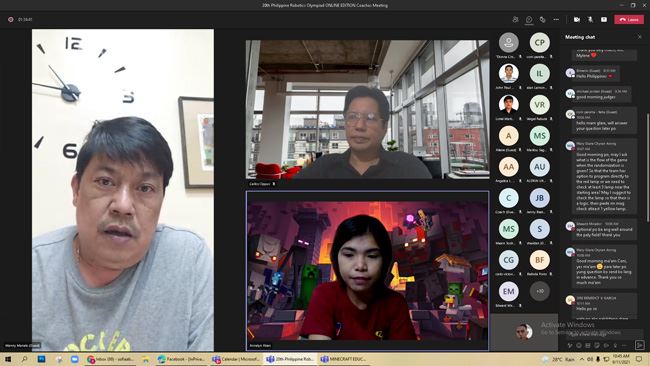Screen dimensions: 650x366
Task: Close the Meeting chat panel
Action: [640, 37]
